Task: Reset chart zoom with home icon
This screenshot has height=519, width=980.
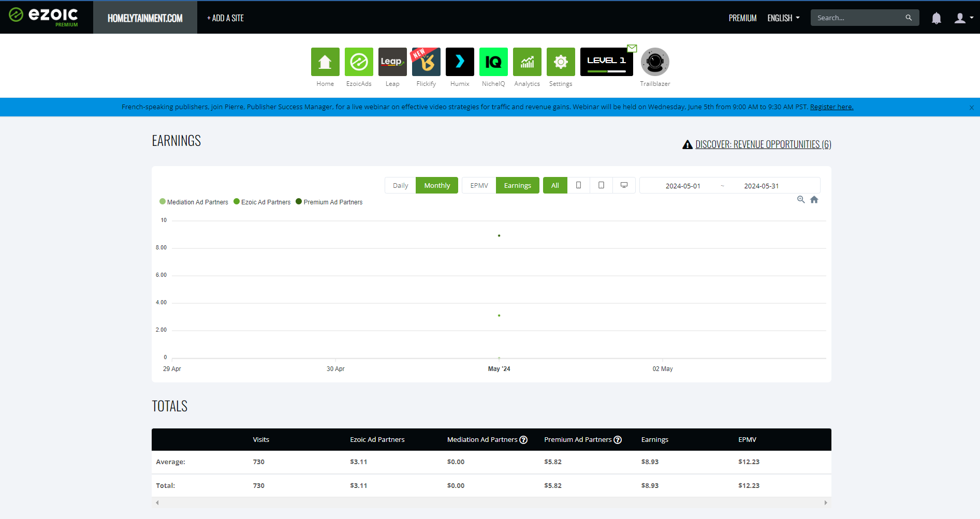Action: pyautogui.click(x=814, y=200)
